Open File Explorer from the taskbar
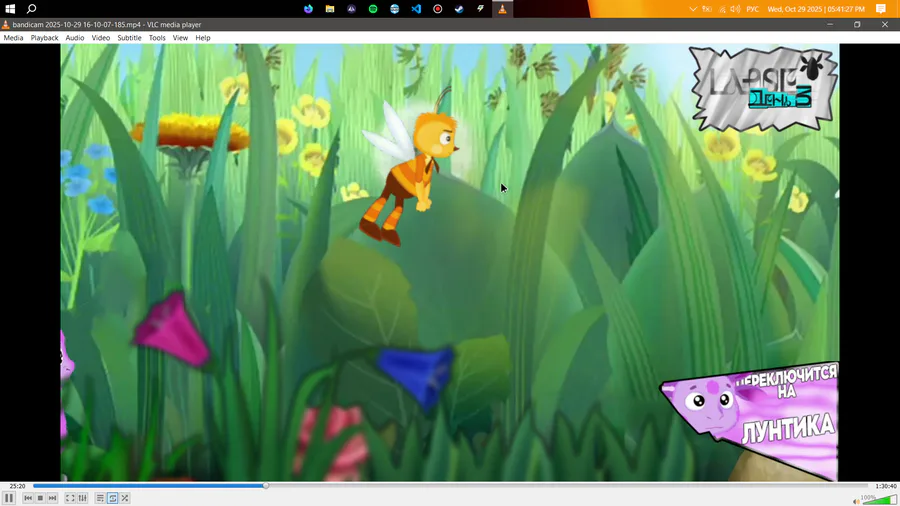 tap(329, 9)
